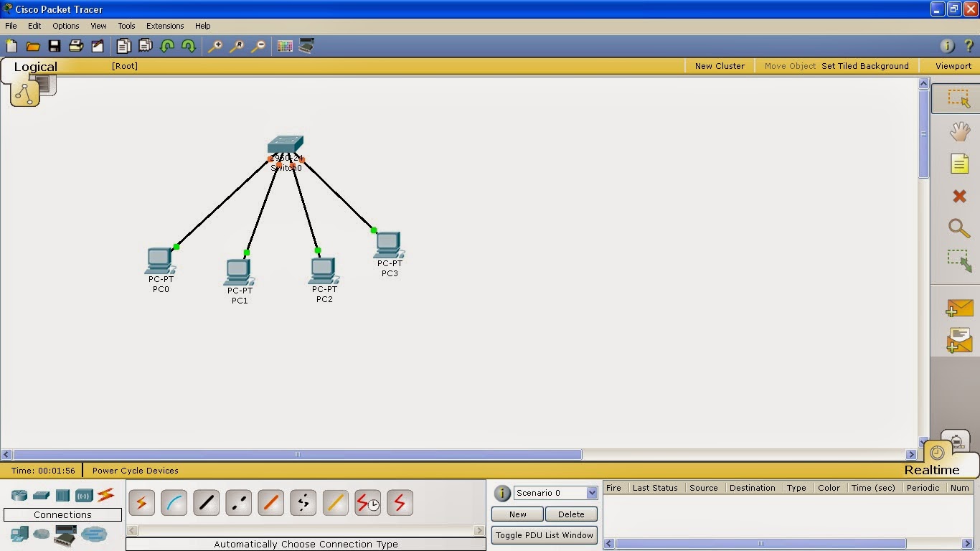The width and height of the screenshot is (980, 551).
Task: Switch to the Logical workspace tab
Action: click(x=35, y=67)
